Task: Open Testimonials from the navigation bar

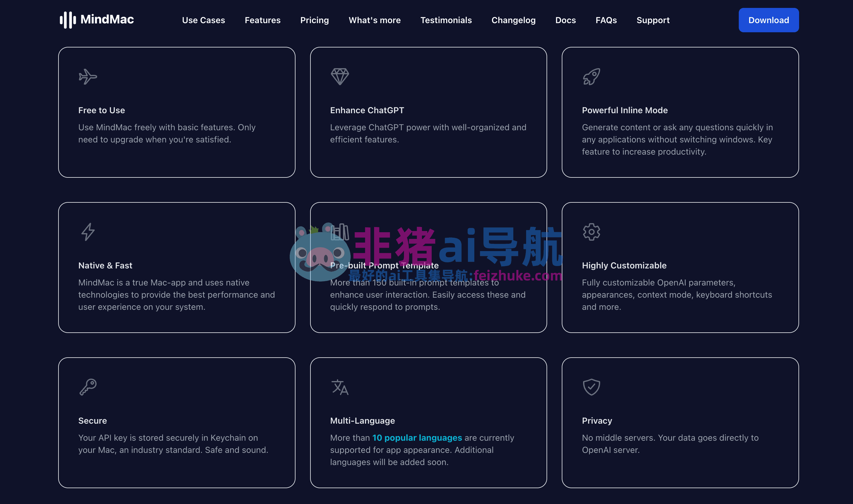Action: 446,20
